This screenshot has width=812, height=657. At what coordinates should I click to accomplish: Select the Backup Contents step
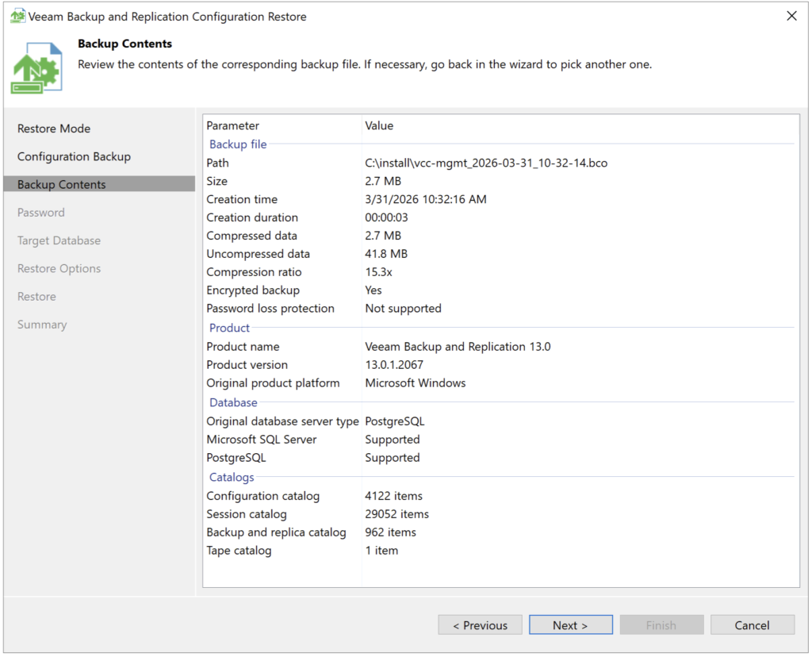coord(99,184)
